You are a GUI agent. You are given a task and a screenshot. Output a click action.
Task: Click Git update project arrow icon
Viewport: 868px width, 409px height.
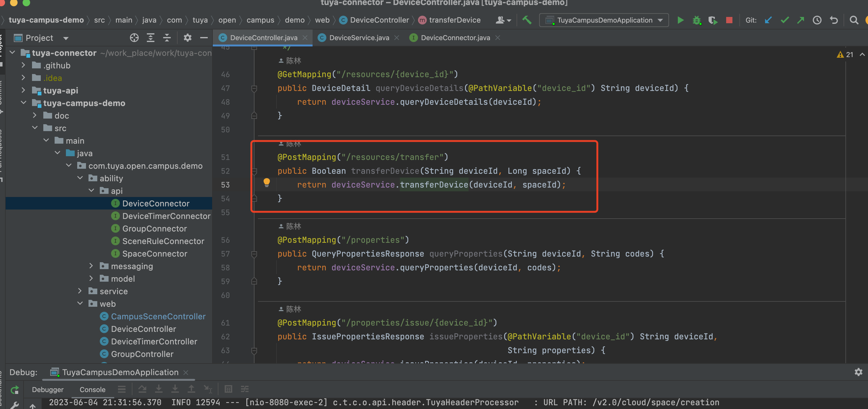[768, 20]
